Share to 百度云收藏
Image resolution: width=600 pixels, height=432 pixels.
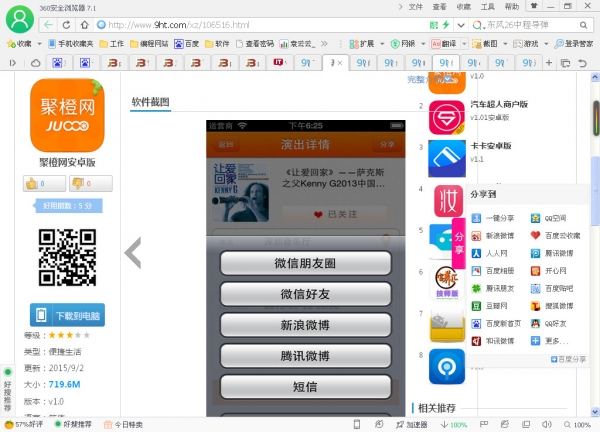tap(555, 236)
